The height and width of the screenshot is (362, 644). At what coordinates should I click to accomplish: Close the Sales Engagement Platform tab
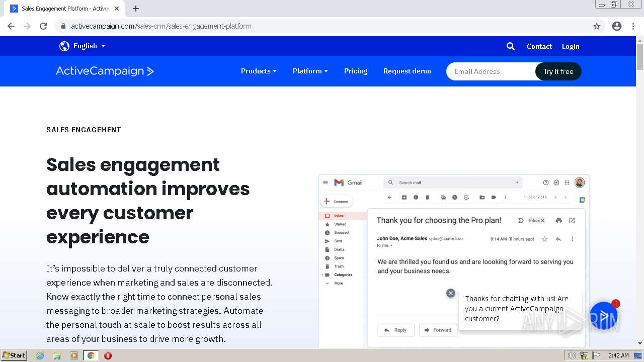117,9
